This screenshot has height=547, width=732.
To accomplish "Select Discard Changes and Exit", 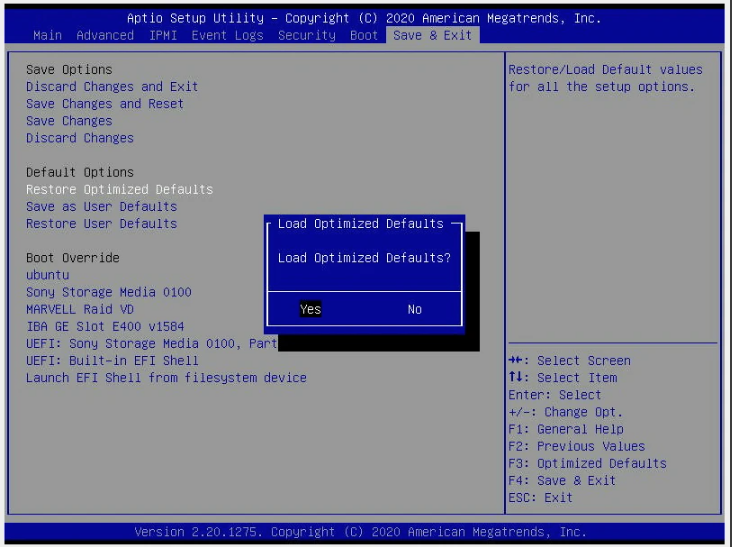I will tap(112, 87).
